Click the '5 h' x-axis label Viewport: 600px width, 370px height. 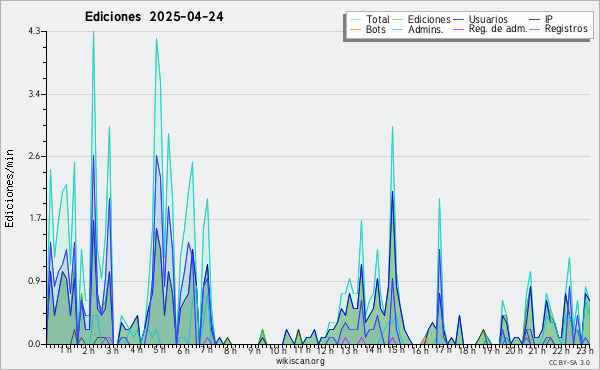[x=160, y=350]
